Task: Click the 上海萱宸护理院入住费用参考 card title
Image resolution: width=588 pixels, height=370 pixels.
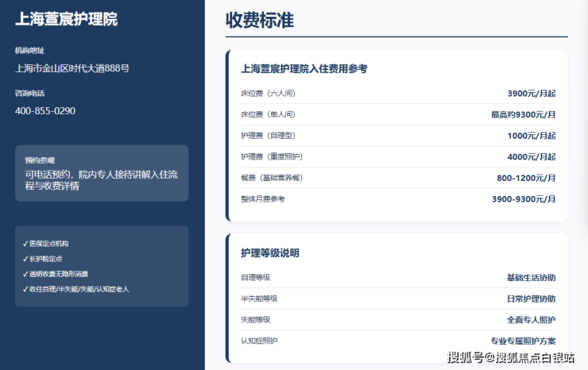Action: [x=304, y=68]
